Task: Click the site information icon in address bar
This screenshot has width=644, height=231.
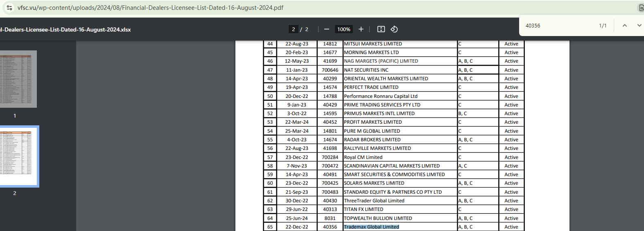Action: pos(9,7)
